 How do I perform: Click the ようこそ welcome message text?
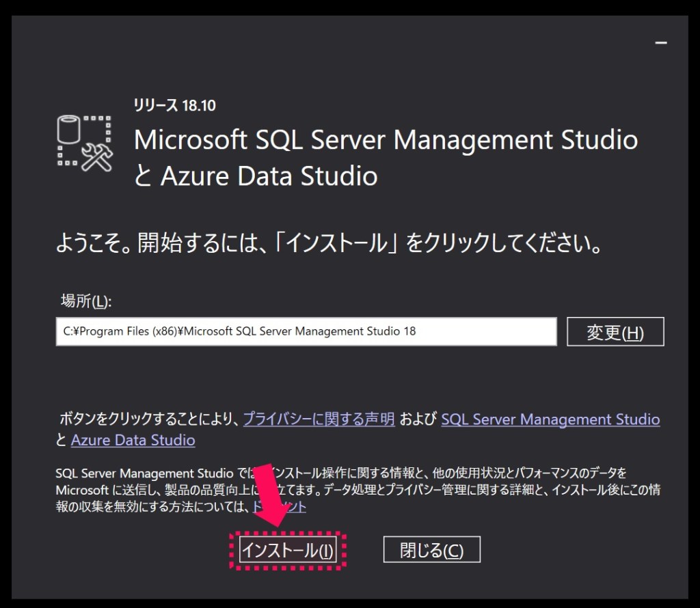[x=330, y=243]
